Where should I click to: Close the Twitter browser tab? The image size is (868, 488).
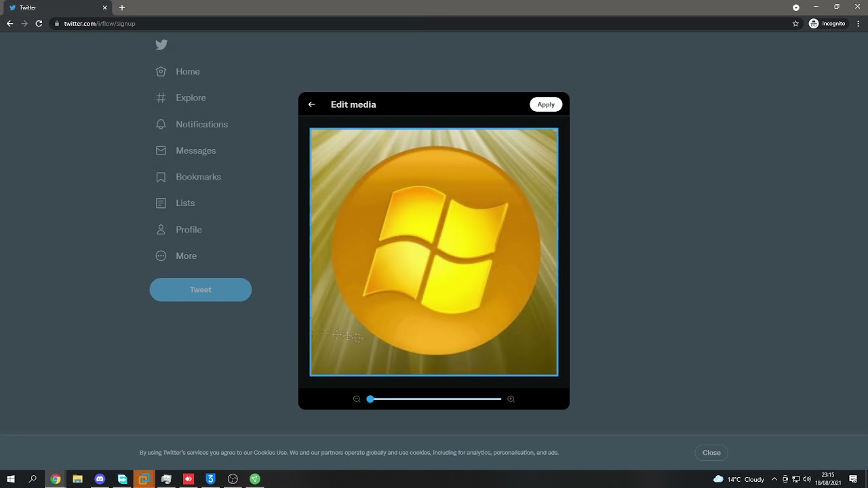(104, 7)
